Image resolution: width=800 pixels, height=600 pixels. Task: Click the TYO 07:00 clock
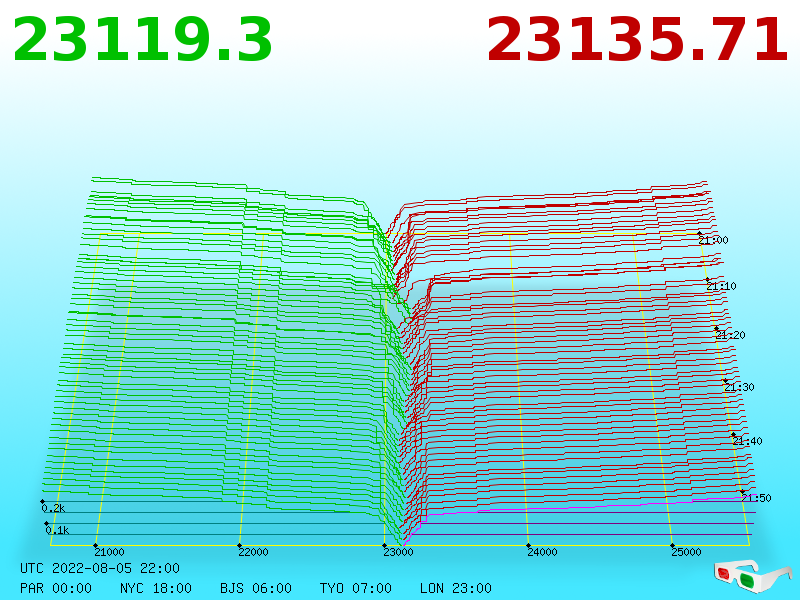(x=356, y=588)
